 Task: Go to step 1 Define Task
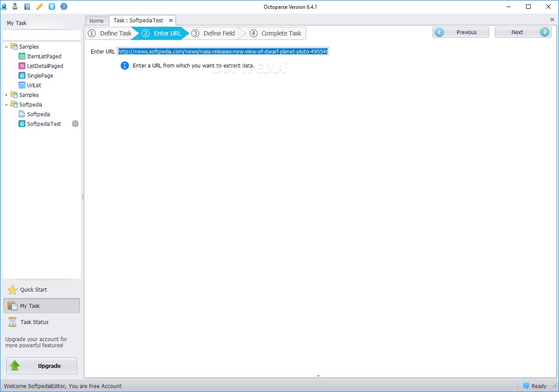[110, 33]
